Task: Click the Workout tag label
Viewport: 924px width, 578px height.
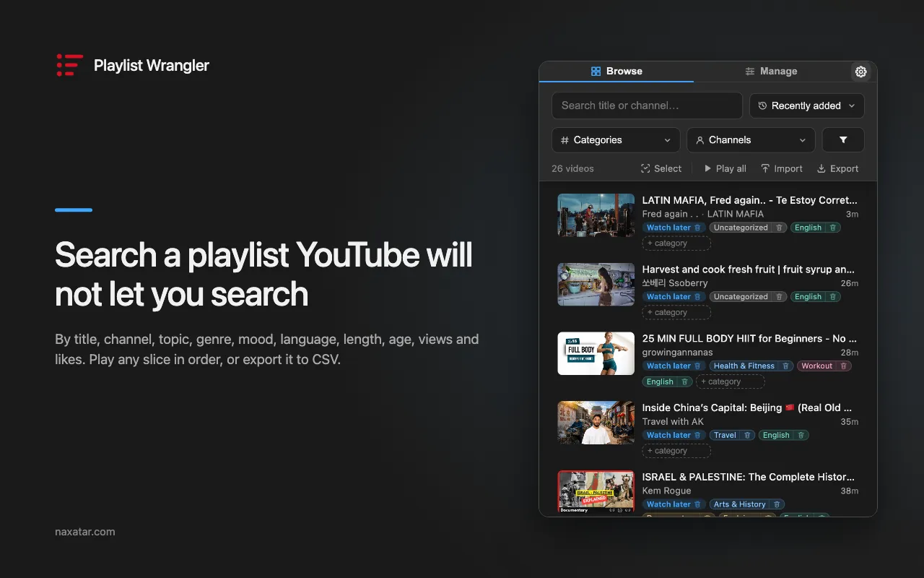Action: click(x=816, y=366)
